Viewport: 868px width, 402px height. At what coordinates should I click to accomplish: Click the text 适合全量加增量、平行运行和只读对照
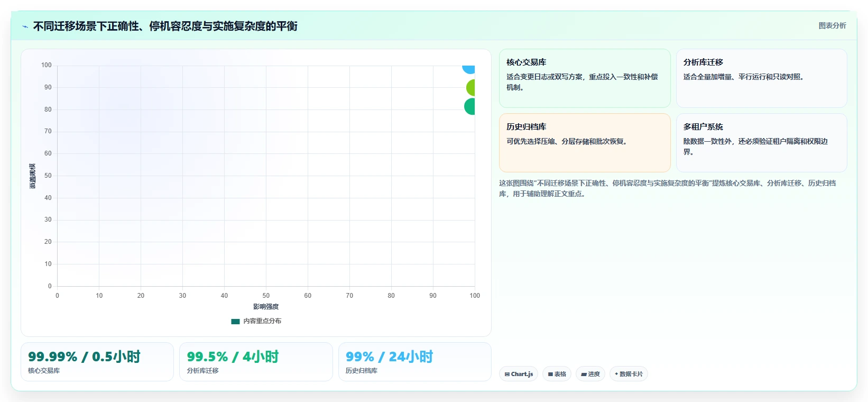click(x=744, y=77)
